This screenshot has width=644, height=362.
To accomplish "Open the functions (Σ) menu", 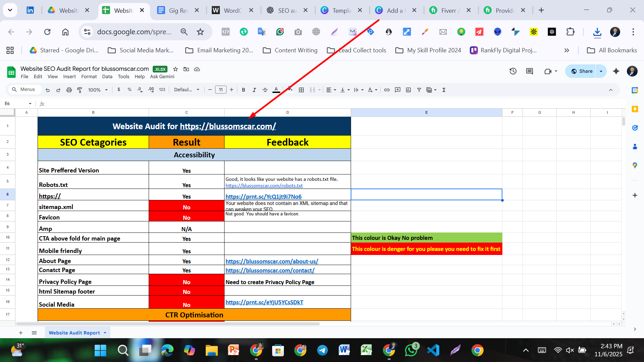I will pos(444,90).
